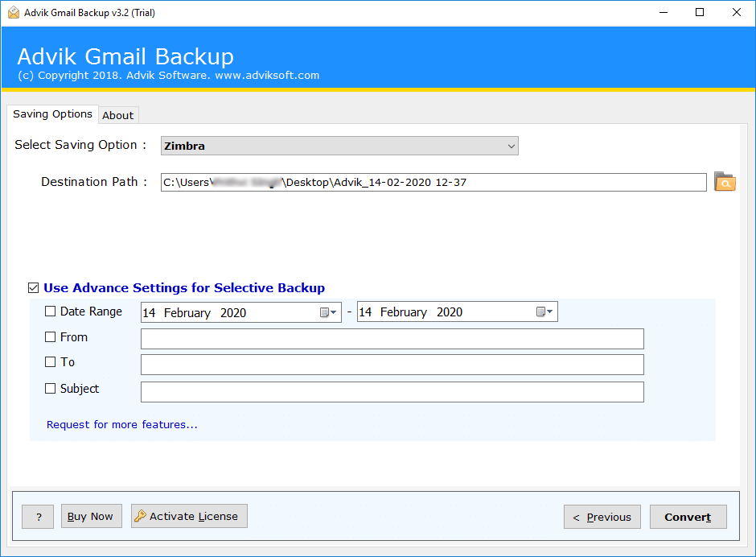Screen dimensions: 756x557
Task: Click the Subject input field
Action: point(392,392)
